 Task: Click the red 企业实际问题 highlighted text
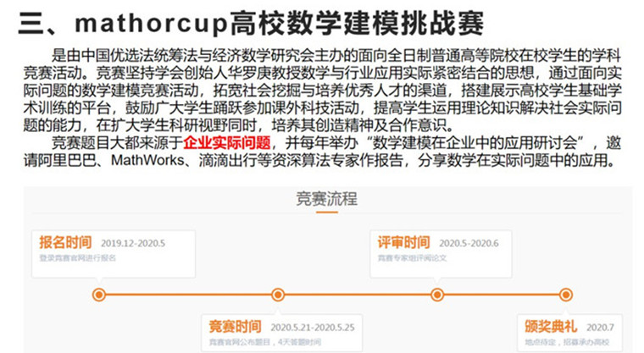tap(226, 142)
